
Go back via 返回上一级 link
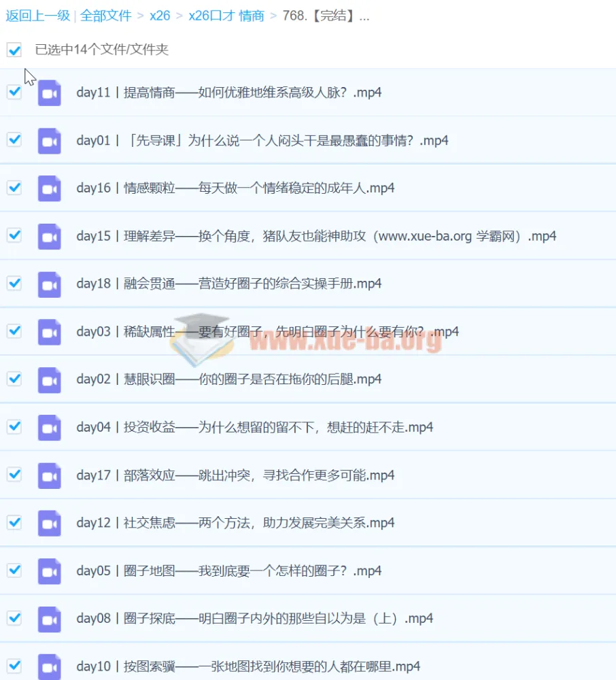click(x=37, y=16)
